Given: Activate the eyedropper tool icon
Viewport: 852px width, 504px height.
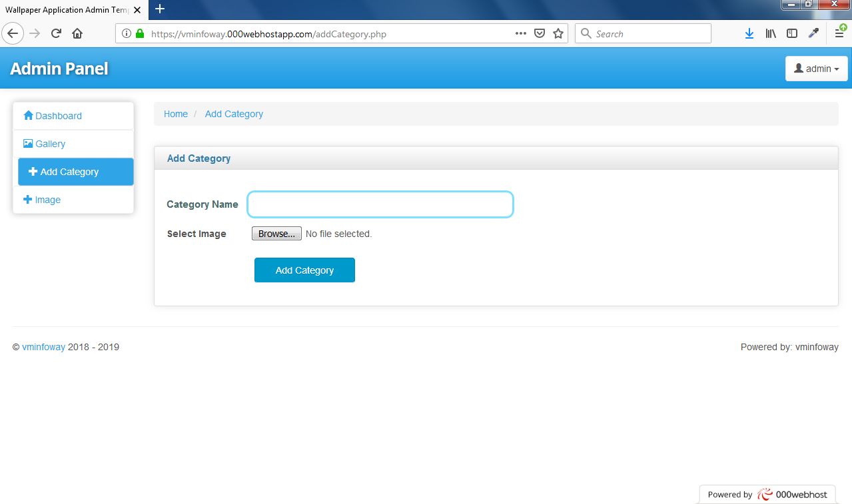Looking at the screenshot, I should point(813,33).
